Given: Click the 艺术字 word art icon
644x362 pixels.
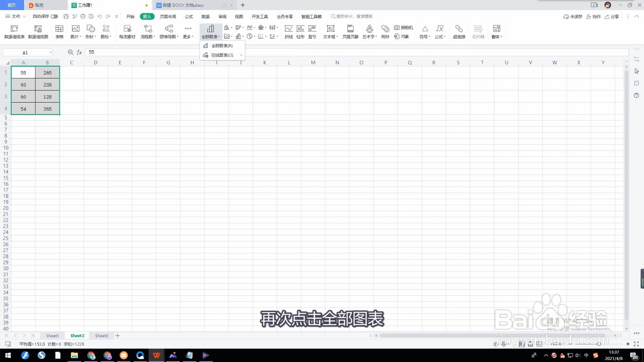Looking at the screenshot, I should (369, 29).
